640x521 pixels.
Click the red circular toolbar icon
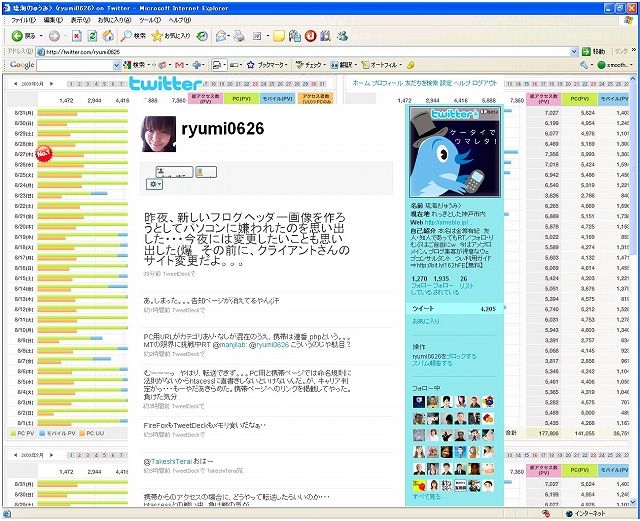coord(311,36)
